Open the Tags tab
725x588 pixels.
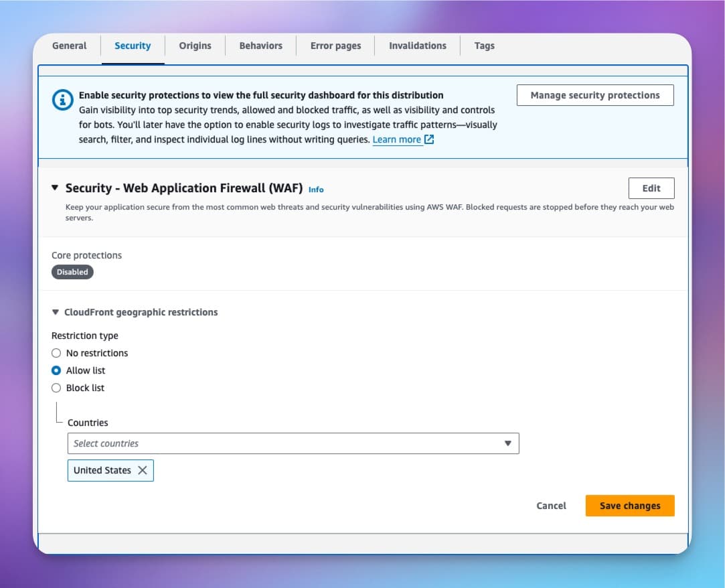tap(484, 46)
